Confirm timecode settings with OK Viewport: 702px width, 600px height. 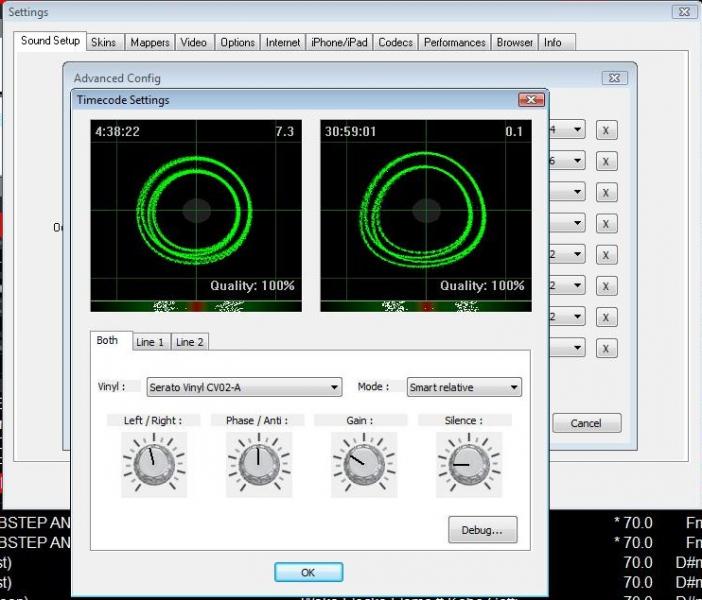[308, 572]
